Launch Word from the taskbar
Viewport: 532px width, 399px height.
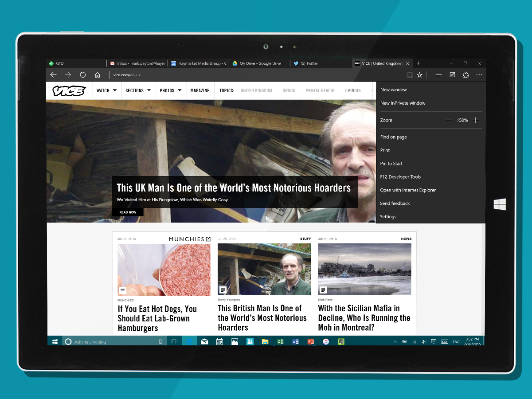click(x=295, y=342)
